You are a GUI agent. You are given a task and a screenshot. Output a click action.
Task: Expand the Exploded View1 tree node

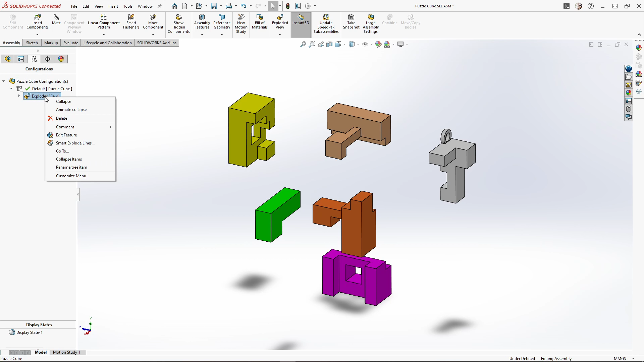coord(19,96)
